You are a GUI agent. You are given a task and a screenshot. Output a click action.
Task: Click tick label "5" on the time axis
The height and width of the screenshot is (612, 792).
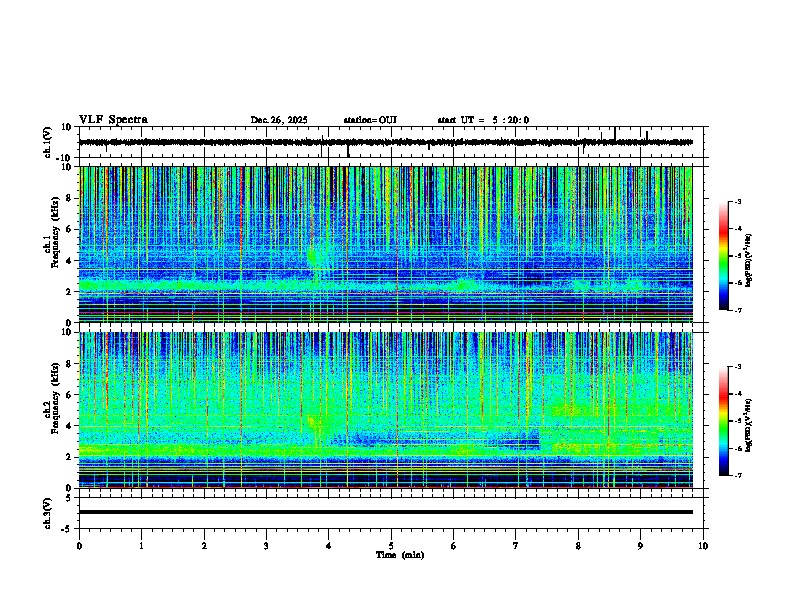pyautogui.click(x=391, y=546)
